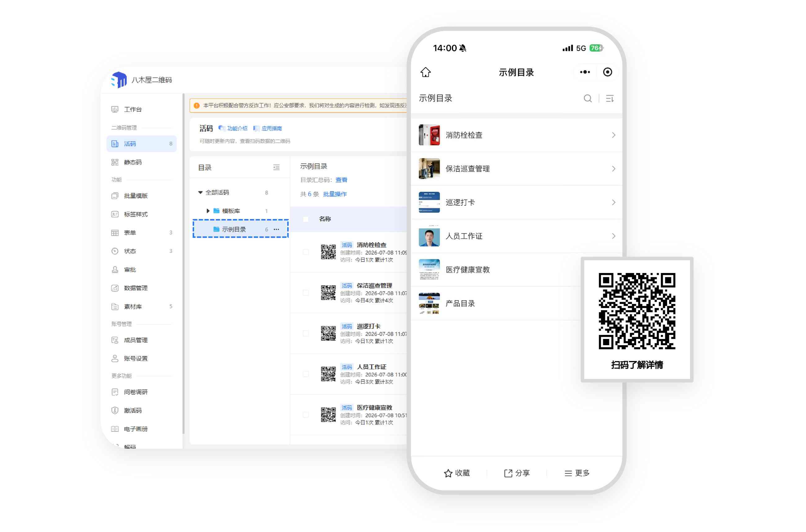Click 查看 next to 目录汇总码
The height and width of the screenshot is (532, 806).
click(341, 180)
